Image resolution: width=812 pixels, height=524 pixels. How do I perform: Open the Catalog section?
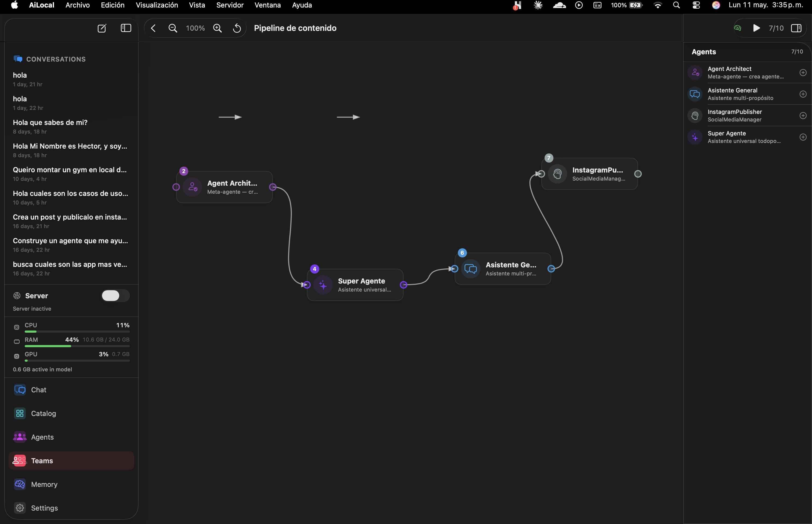[x=71, y=413]
